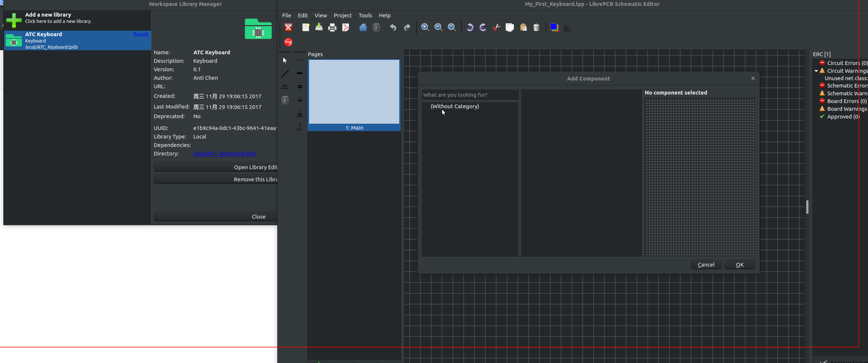The height and width of the screenshot is (363, 868).
Task: Open the layer colors swatch
Action: point(554,27)
